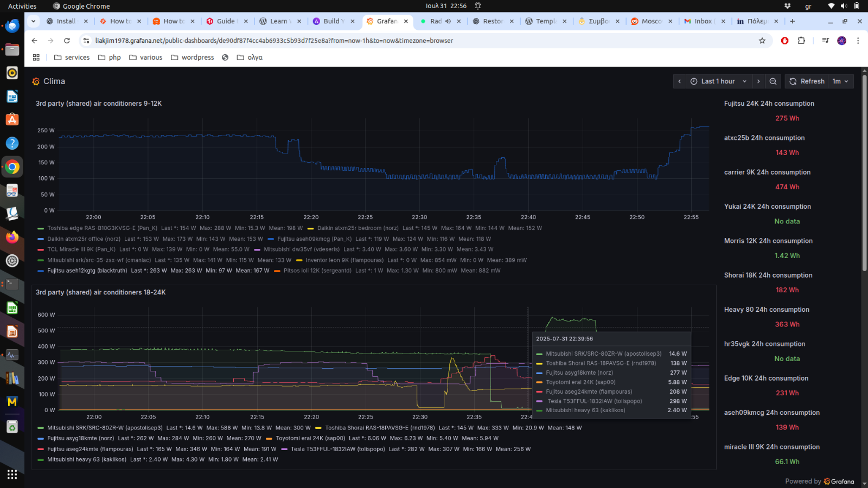Open the gr keyboard layout indicator
The image size is (868, 488).
click(808, 6)
